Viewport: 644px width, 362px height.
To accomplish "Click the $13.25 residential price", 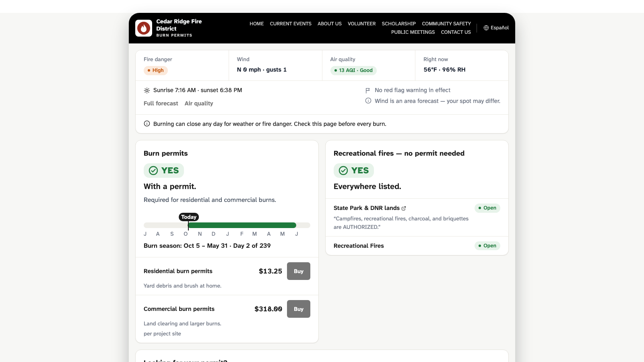I will coord(270,271).
